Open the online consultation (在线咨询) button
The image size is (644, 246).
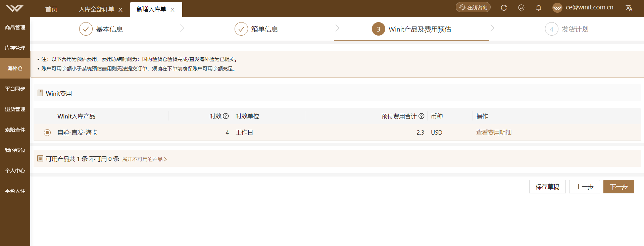pos(473,7)
